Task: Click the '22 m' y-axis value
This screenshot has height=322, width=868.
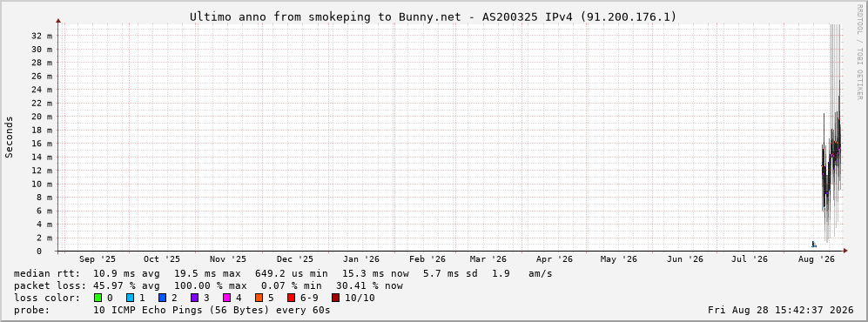Action: pyautogui.click(x=42, y=104)
